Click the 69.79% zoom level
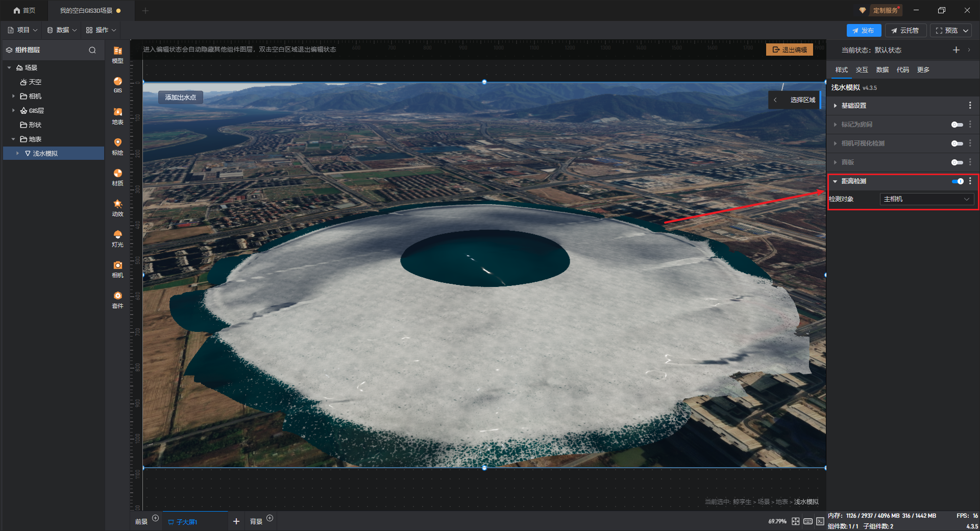The height and width of the screenshot is (531, 980). coord(777,521)
